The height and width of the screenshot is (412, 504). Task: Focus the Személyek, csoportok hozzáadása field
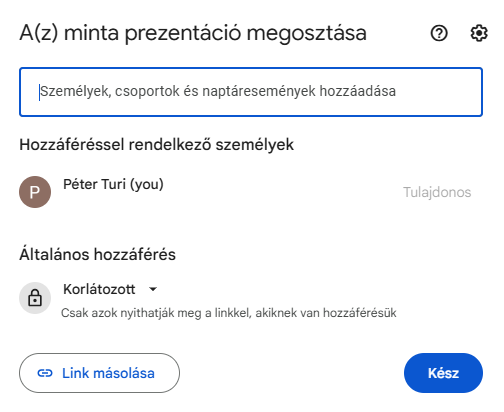click(251, 92)
